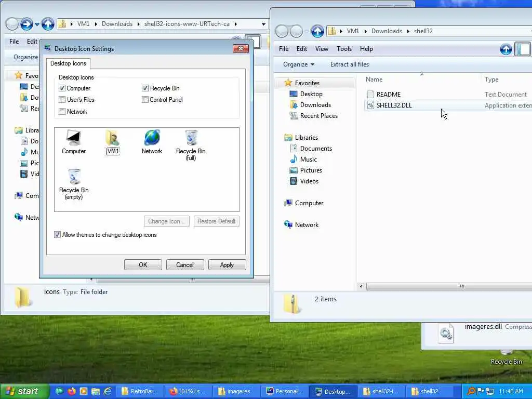Open the Edit menu in the shell32 window
The height and width of the screenshot is (399, 532).
302,49
